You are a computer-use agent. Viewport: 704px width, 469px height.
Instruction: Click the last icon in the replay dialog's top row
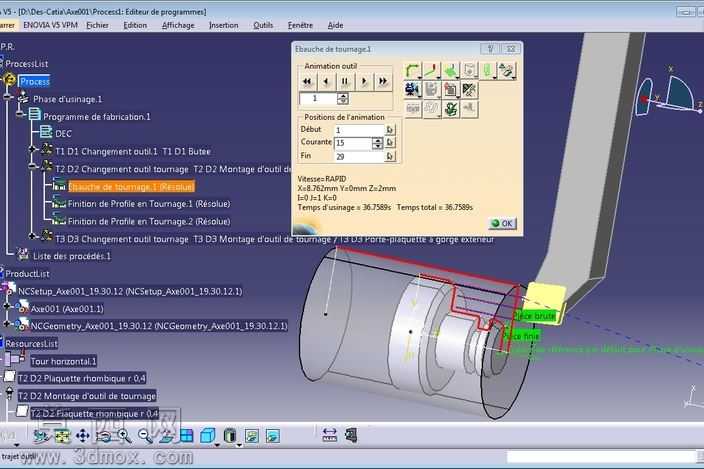507,70
